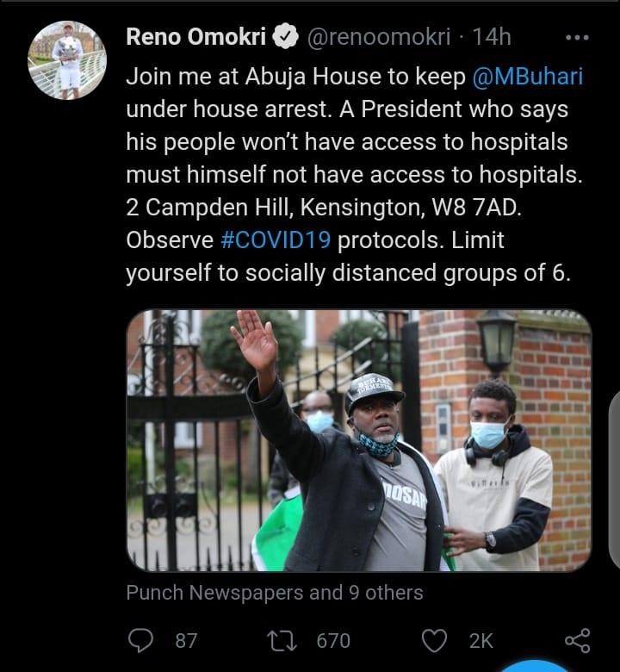Open the attached protest photo

(358, 440)
